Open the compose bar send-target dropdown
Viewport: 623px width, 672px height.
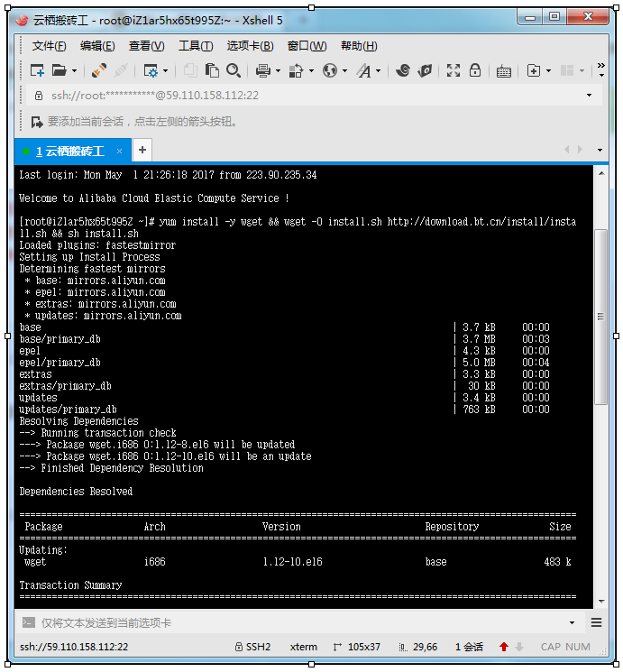pos(572,622)
